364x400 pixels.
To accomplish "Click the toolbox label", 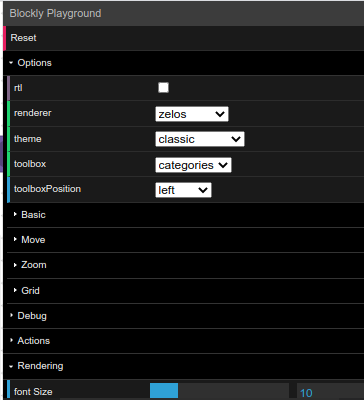I will (x=30, y=164).
